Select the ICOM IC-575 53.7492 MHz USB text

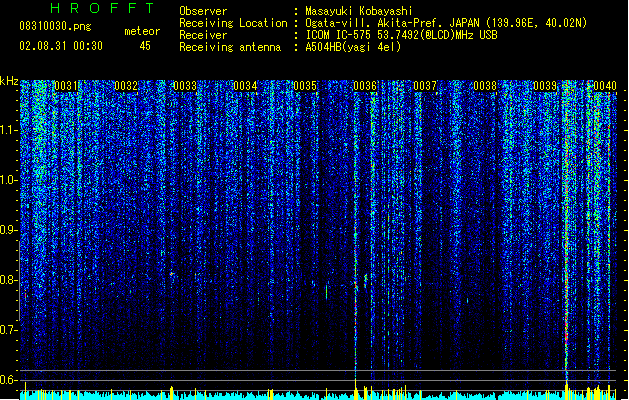click(402, 35)
